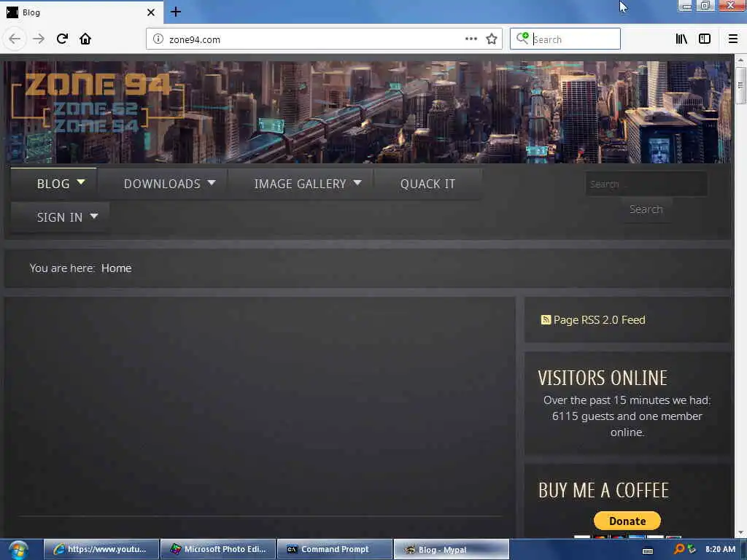Click the yellow Donate button
Screen dimensions: 747x560
[x=627, y=521]
